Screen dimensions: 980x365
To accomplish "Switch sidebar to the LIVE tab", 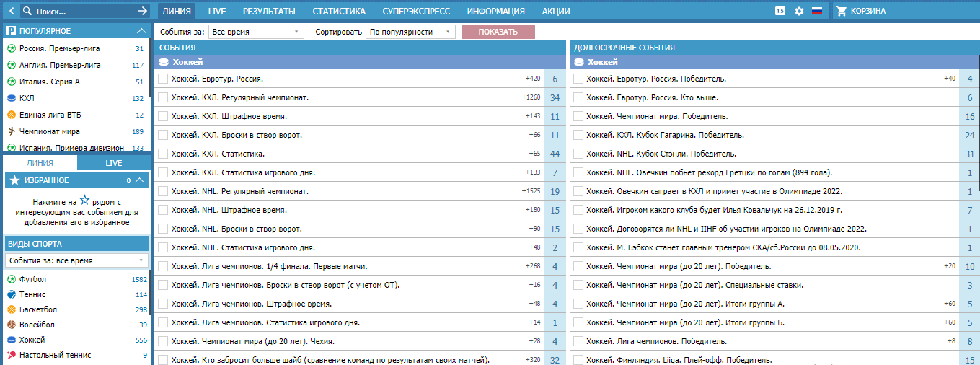I will (x=114, y=163).
